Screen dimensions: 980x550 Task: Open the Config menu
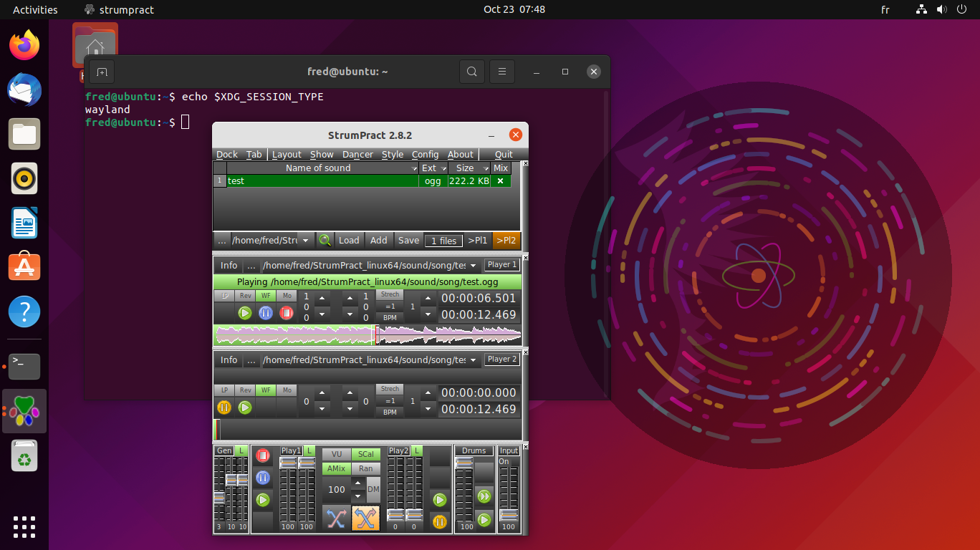pos(426,155)
